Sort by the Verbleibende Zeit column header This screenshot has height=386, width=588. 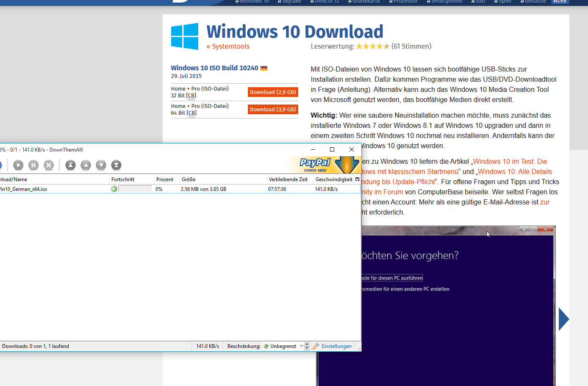click(290, 179)
